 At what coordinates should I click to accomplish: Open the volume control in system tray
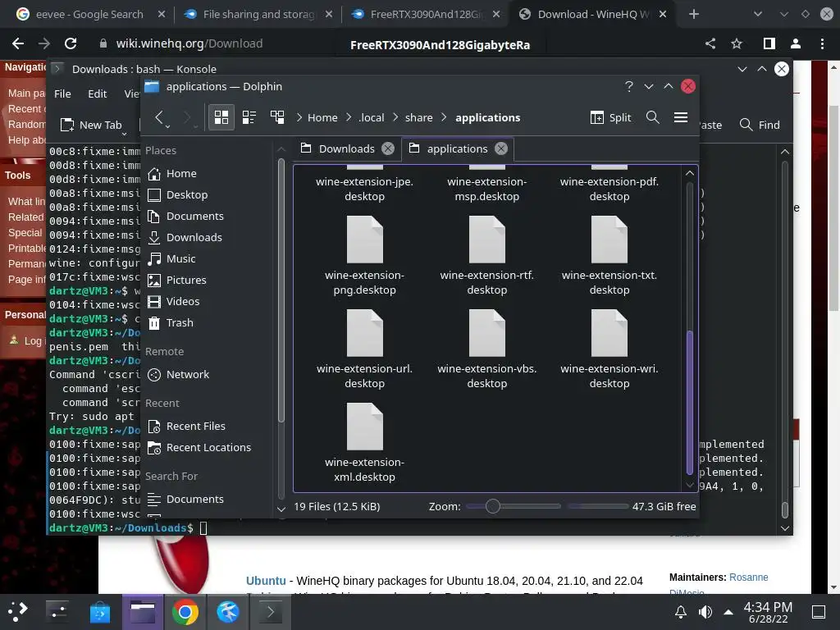705,612
